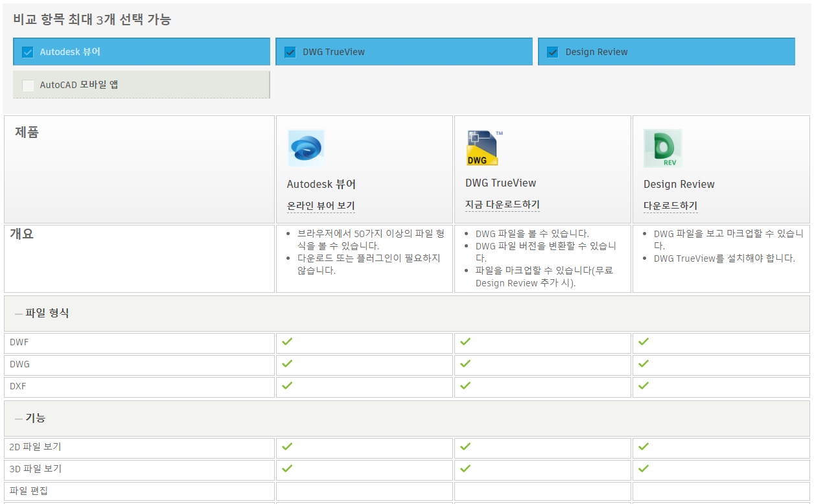Click DWG checkmark in DWG TrueView column

465,363
